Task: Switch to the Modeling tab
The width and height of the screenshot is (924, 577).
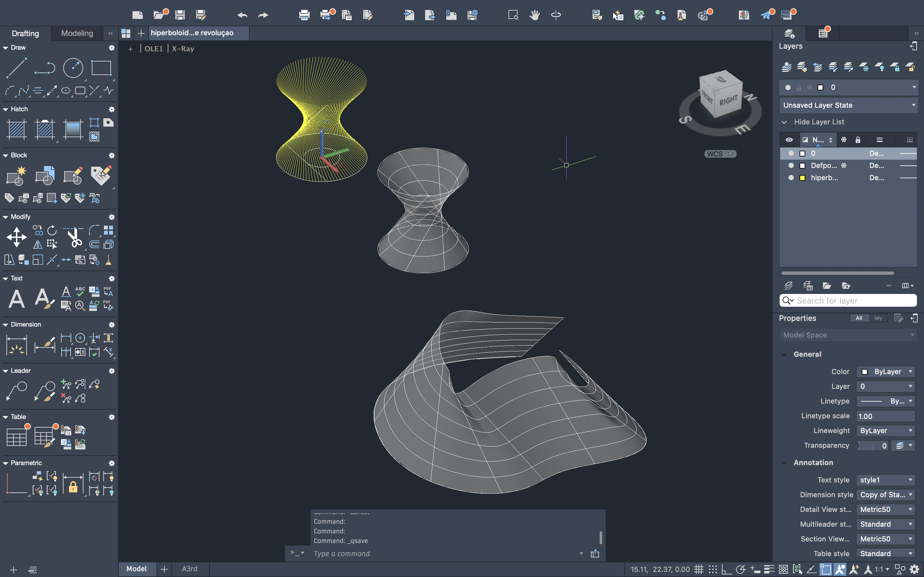Action: (x=77, y=33)
